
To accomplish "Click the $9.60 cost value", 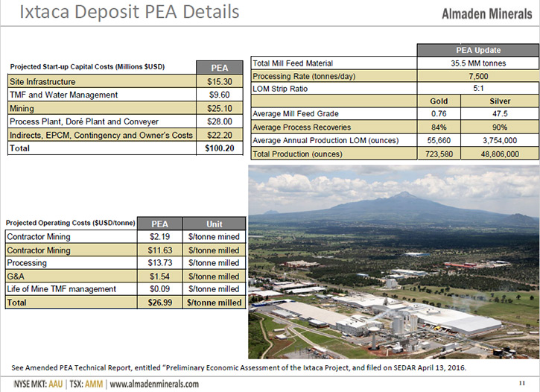I will 220,95.
